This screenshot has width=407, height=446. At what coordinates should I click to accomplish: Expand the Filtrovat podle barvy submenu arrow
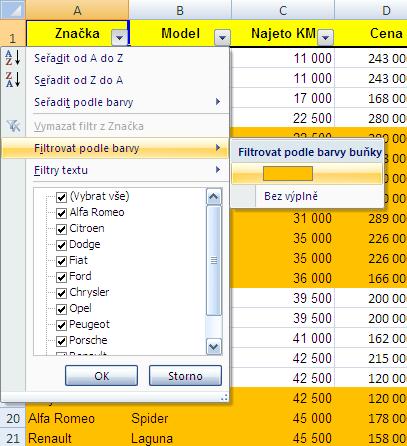(218, 147)
